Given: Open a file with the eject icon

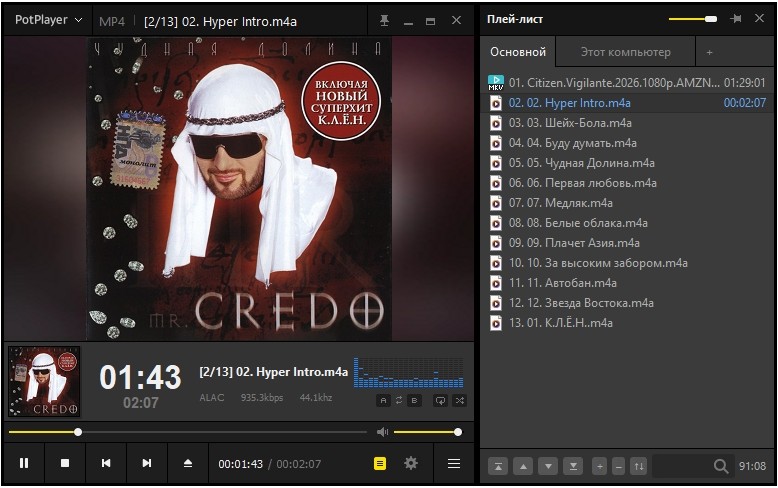Looking at the screenshot, I should (x=188, y=463).
